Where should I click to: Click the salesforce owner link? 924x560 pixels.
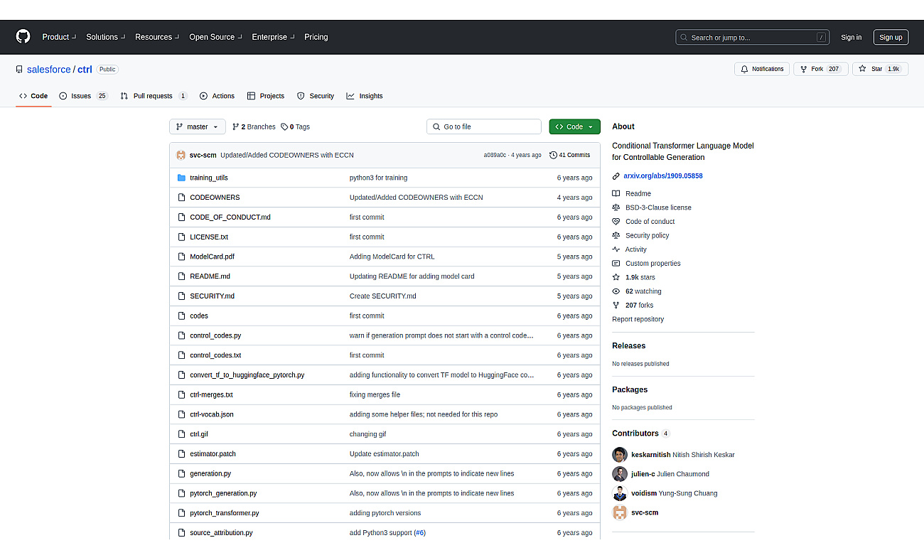coord(49,70)
